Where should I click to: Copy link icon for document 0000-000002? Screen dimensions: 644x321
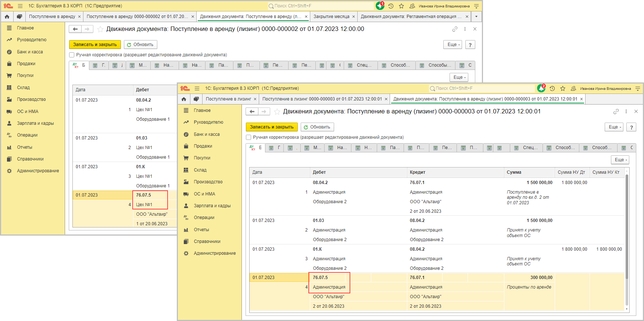click(455, 29)
